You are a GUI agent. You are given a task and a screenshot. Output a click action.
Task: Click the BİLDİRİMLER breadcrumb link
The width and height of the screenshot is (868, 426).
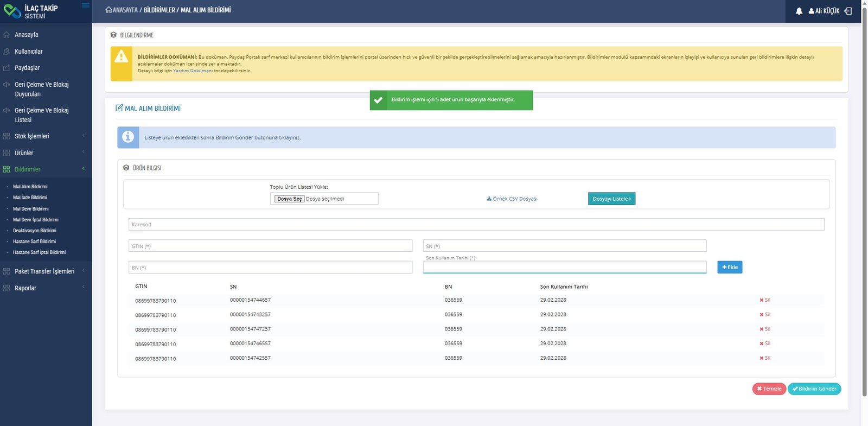click(x=159, y=10)
